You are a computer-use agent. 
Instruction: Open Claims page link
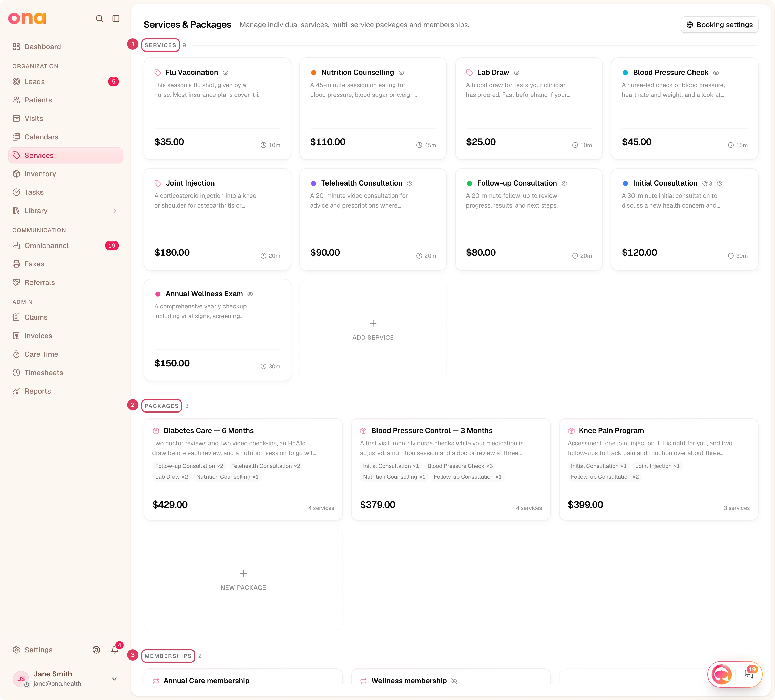coord(65,317)
